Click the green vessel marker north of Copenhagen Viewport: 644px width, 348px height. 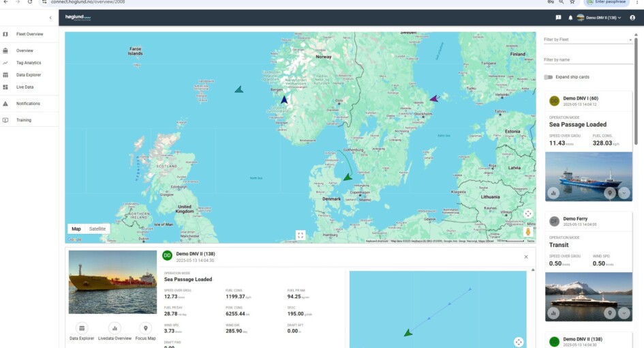click(348, 177)
